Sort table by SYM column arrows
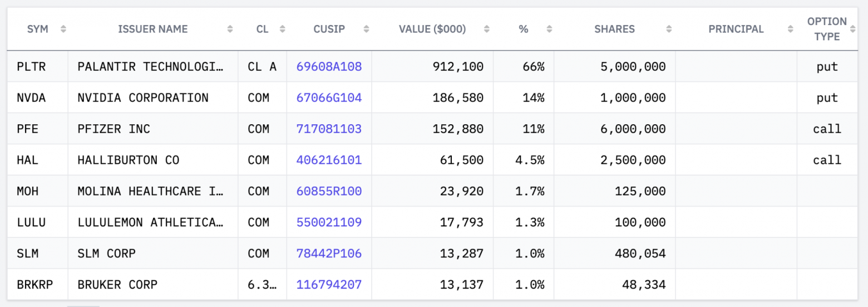The image size is (868, 307). (63, 29)
